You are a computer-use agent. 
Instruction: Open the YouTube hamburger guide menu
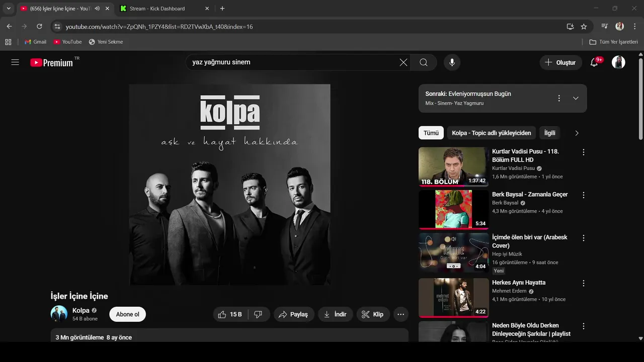pyautogui.click(x=15, y=62)
